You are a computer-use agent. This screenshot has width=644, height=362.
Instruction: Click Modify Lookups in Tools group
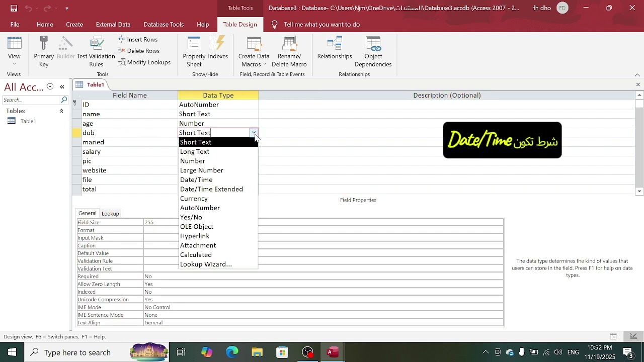(144, 62)
